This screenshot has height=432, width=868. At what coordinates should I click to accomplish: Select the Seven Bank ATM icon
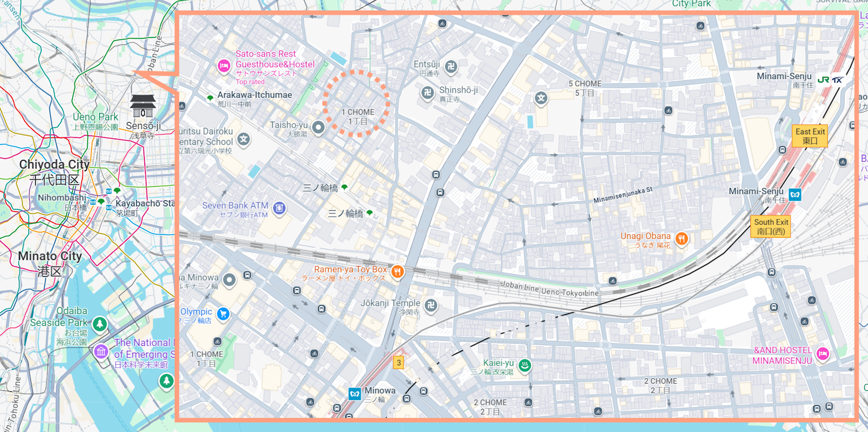(x=279, y=208)
